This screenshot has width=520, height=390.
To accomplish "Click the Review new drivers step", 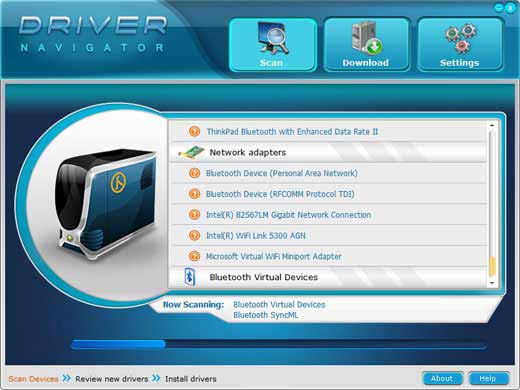I will point(112,379).
